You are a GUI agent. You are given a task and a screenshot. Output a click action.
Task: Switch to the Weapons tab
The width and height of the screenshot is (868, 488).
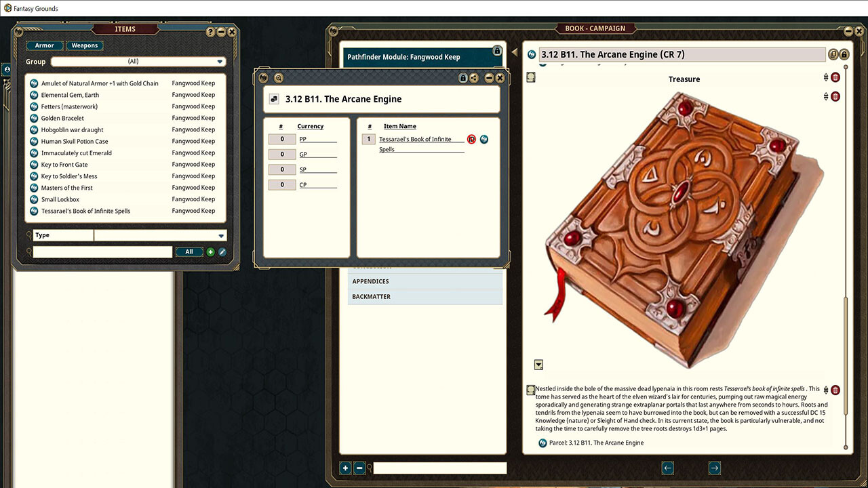tap(85, 45)
